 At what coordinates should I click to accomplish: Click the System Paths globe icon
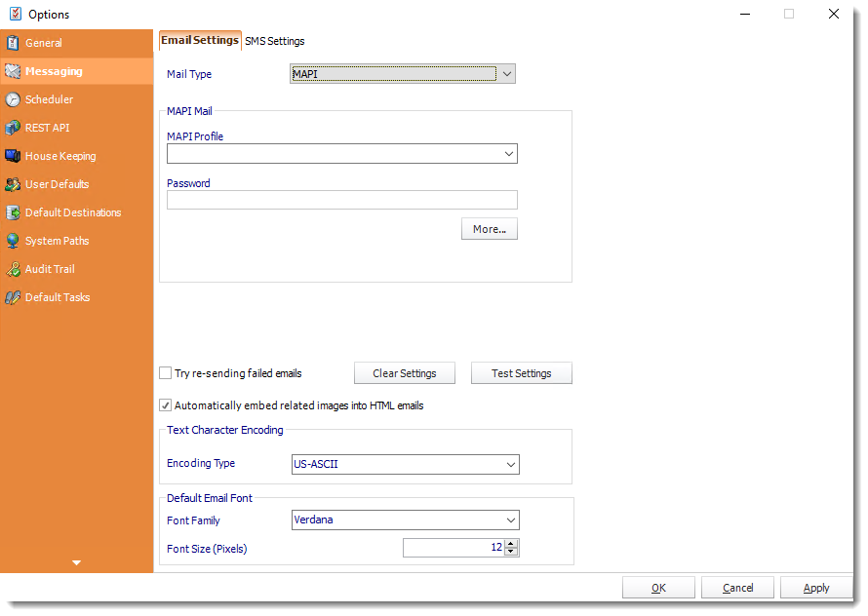13,241
